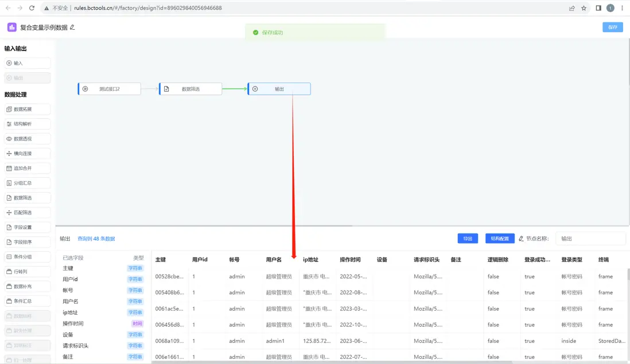Select 用户名 in the 已选字段 list
This screenshot has width=630, height=364.
coord(71,302)
